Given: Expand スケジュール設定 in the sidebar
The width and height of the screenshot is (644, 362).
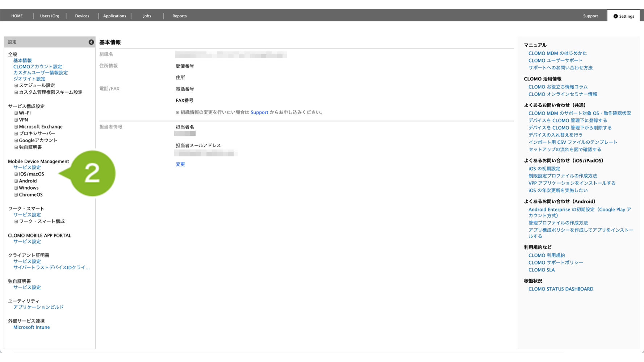Looking at the screenshot, I should [x=16, y=85].
